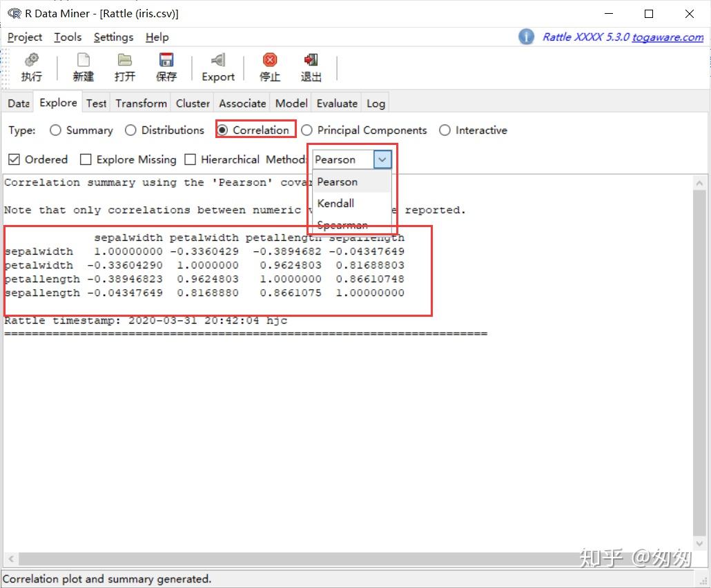Open the Tools menu
711x588 pixels.
pos(68,37)
